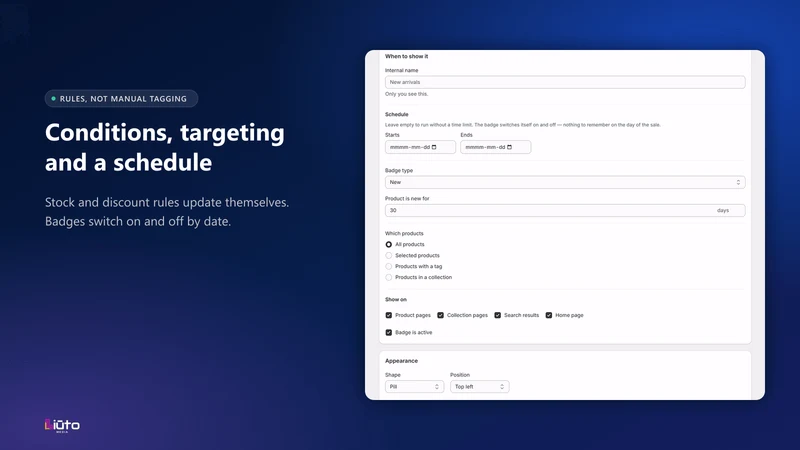Open the Ends date field
The width and height of the screenshot is (800, 450).
pos(495,147)
